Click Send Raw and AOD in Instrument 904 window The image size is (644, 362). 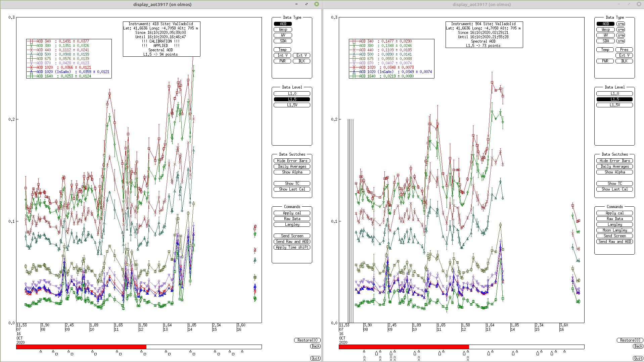coord(614,242)
